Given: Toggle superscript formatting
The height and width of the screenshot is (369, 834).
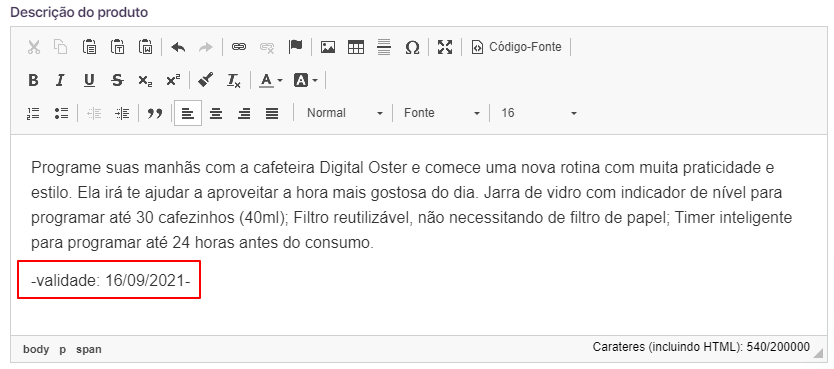Looking at the screenshot, I should click(x=173, y=80).
